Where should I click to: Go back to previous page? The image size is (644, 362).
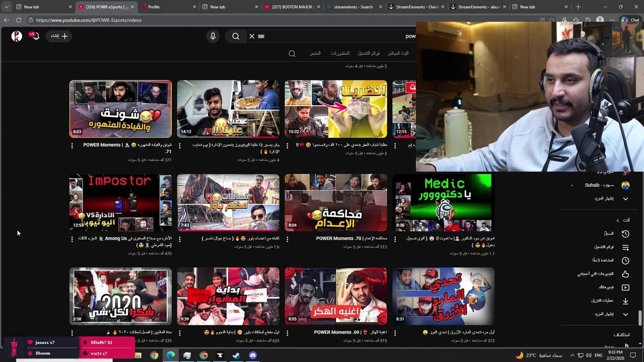(6, 20)
